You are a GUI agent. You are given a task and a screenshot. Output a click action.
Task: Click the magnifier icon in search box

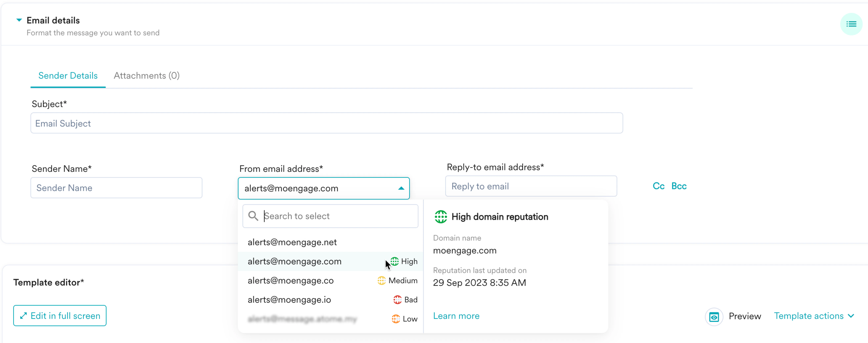[253, 216]
